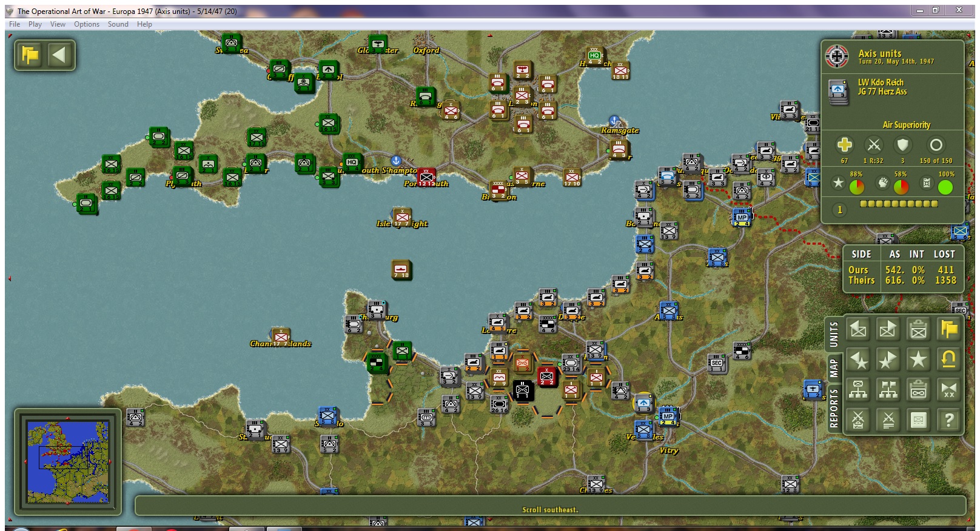Click 'Axis units' panel title
980x531 pixels.
[880, 53]
